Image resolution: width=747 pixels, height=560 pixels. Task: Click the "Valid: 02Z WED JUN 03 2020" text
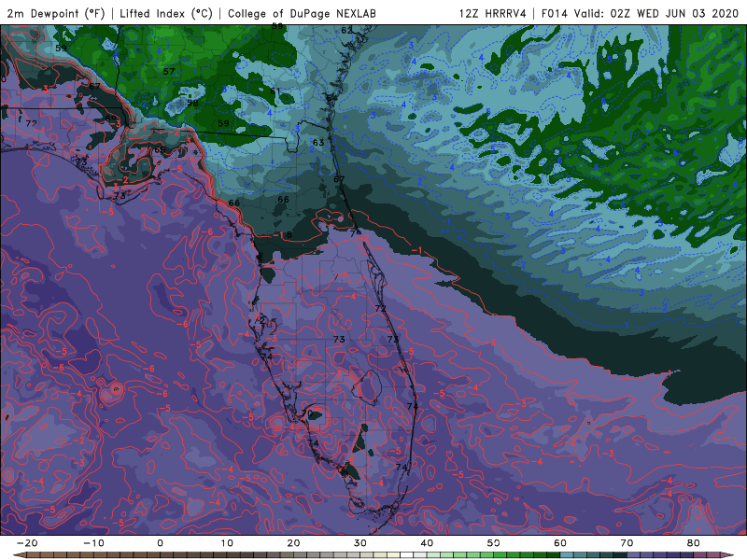point(656,13)
